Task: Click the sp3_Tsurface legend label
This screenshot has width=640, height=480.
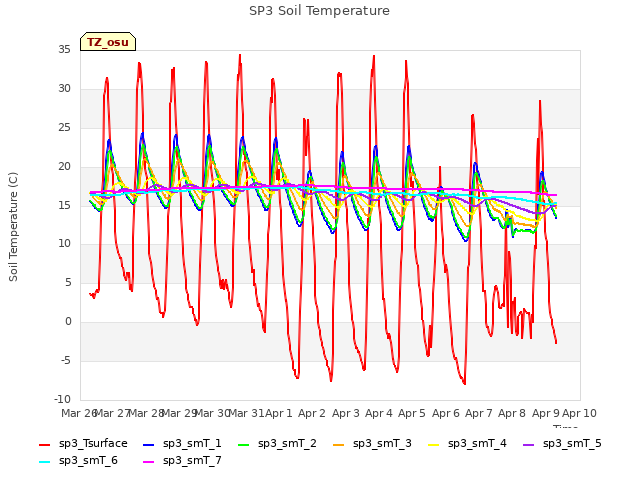Action: click(93, 444)
